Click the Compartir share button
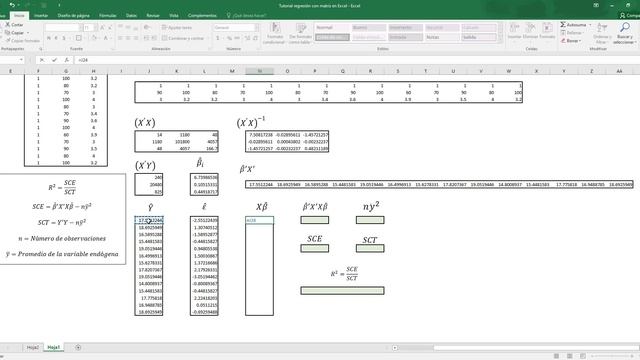Screen dimensions: 640x360 [x=630, y=16]
